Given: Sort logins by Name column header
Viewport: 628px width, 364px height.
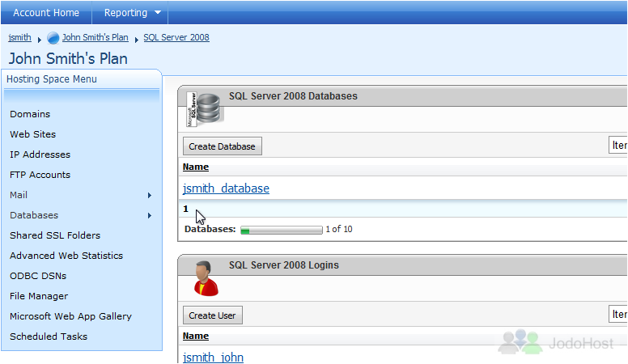Looking at the screenshot, I should [196, 336].
